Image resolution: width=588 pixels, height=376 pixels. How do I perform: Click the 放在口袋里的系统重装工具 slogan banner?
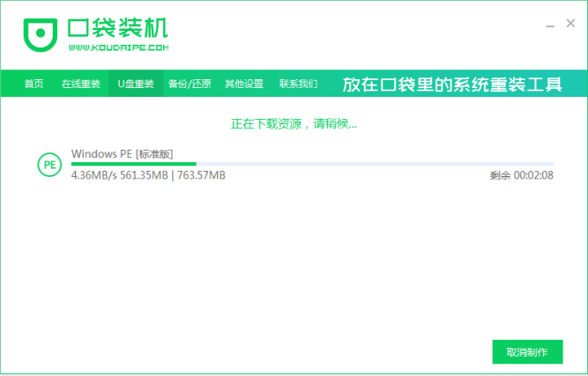point(451,84)
